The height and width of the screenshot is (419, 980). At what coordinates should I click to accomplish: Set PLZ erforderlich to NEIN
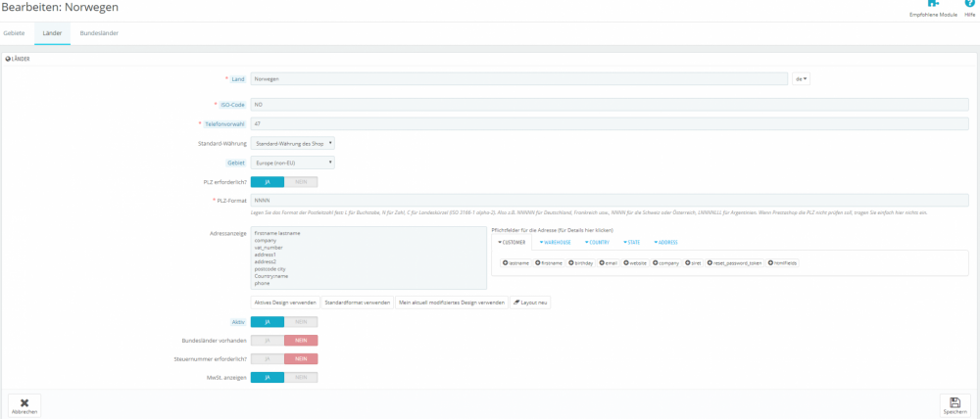point(301,182)
